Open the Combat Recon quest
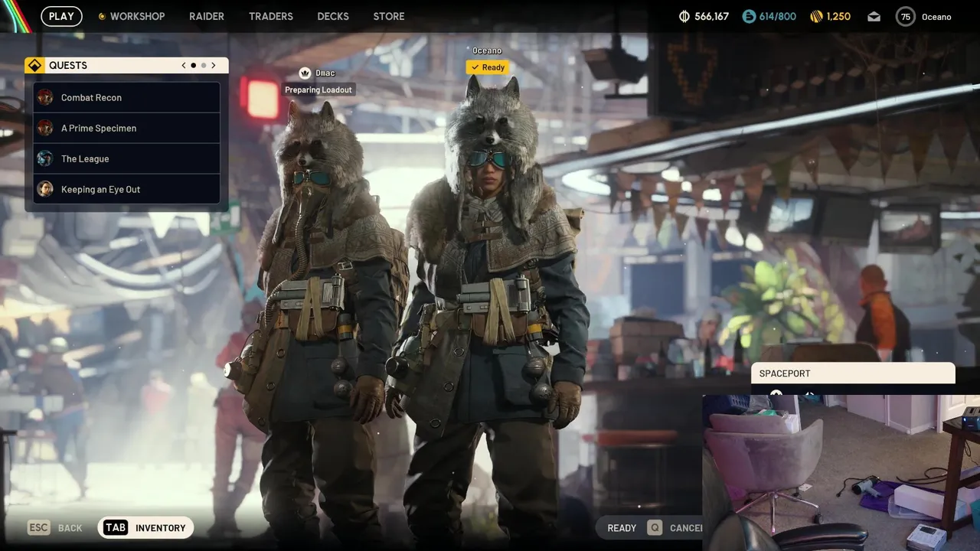The height and width of the screenshot is (551, 980). click(126, 97)
